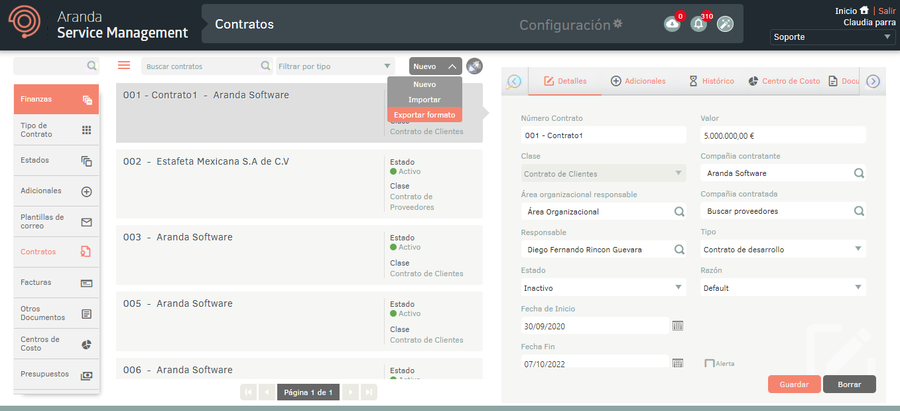Click the magnifier in the sidebar search box
The width and height of the screenshot is (900, 411).
[92, 66]
